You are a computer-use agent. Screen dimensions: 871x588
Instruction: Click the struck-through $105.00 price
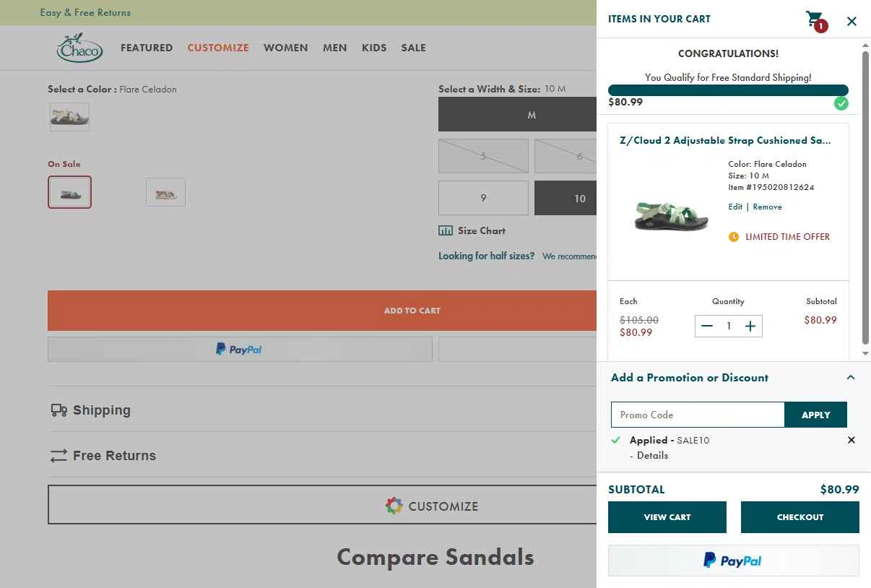(639, 320)
